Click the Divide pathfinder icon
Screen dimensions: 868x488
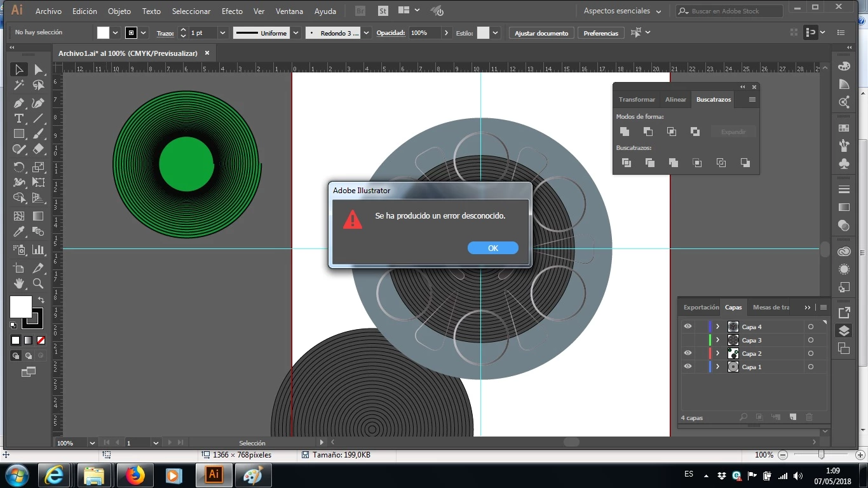(627, 163)
